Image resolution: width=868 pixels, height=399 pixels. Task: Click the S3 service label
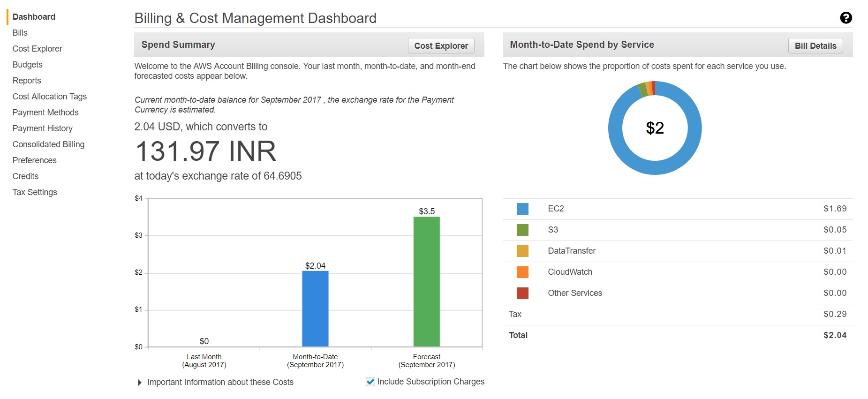point(553,230)
